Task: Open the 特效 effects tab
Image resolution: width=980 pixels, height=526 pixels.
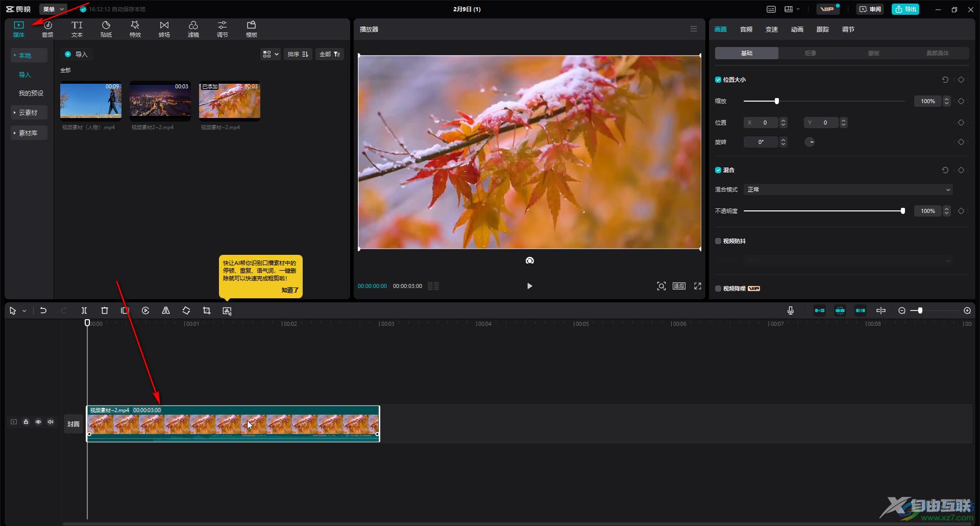Action: click(x=135, y=29)
